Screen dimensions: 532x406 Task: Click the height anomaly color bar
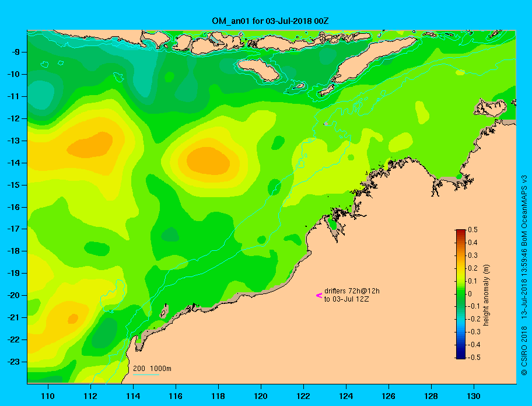tap(461, 294)
